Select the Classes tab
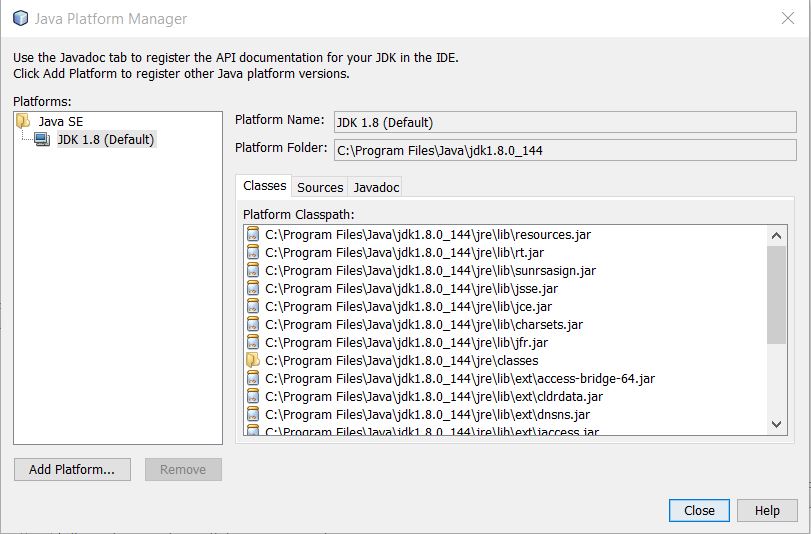The width and height of the screenshot is (811, 534). (265, 186)
